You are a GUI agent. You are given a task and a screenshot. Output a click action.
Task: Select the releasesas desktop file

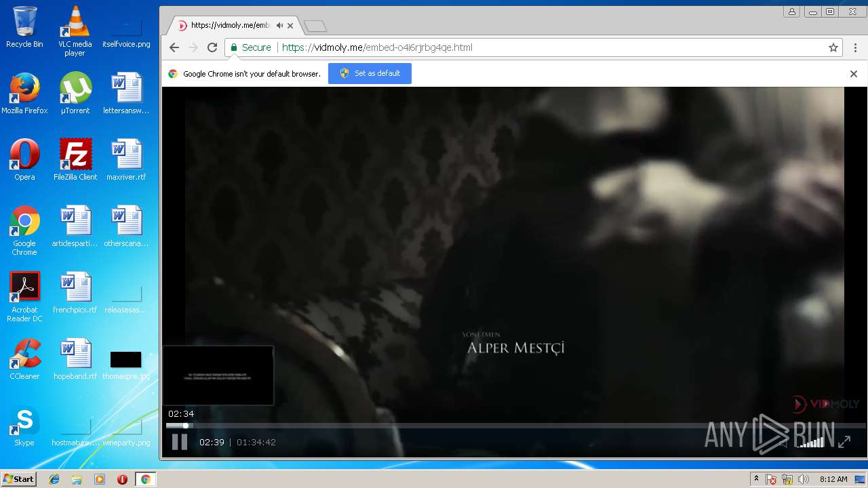pos(126,298)
